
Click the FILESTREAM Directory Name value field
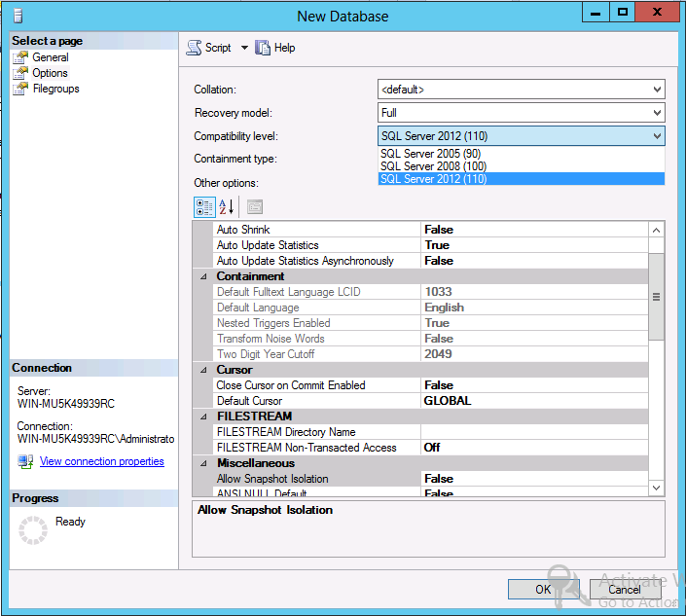534,432
